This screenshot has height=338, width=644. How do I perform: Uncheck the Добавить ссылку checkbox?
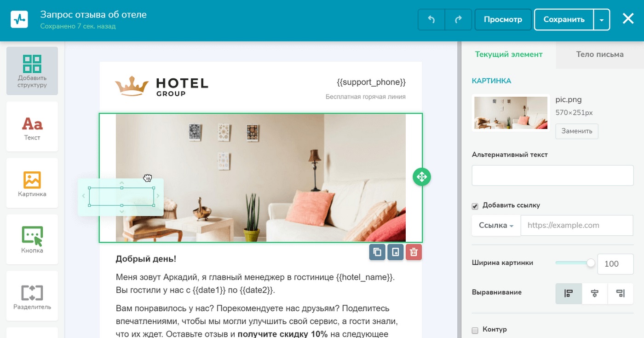pyautogui.click(x=475, y=206)
